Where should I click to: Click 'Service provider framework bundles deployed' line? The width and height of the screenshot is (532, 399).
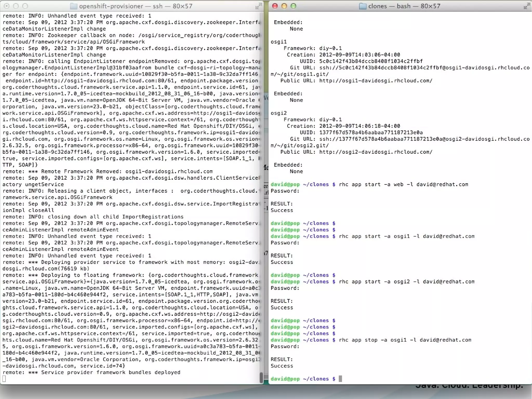111,372
